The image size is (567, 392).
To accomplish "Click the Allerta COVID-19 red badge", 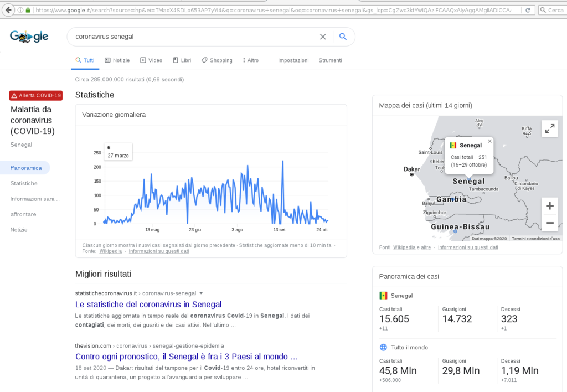I will pyautogui.click(x=36, y=95).
